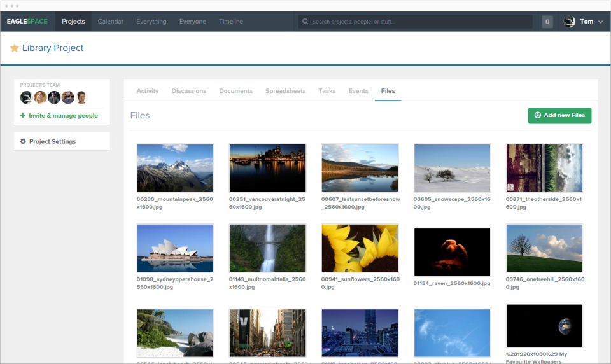Open the notifications counter badge

point(547,22)
